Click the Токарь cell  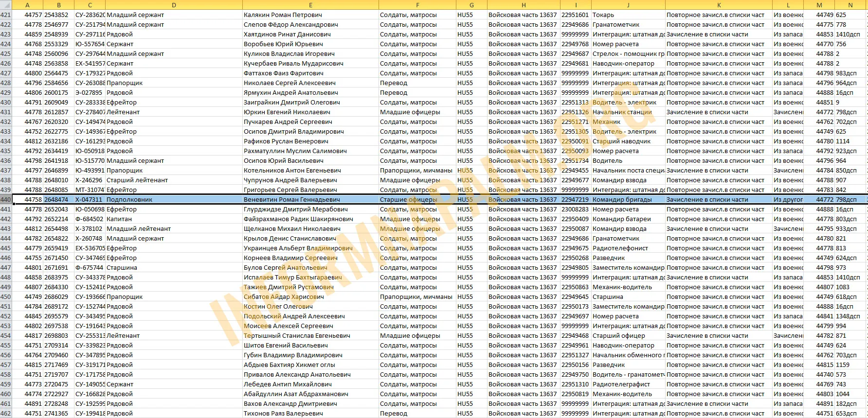603,15
